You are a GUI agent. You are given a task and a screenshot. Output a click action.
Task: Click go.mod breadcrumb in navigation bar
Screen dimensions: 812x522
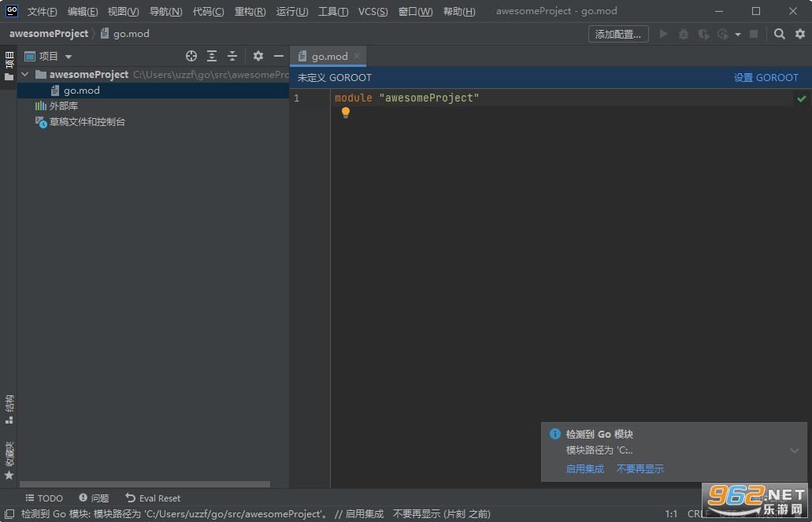[126, 34]
